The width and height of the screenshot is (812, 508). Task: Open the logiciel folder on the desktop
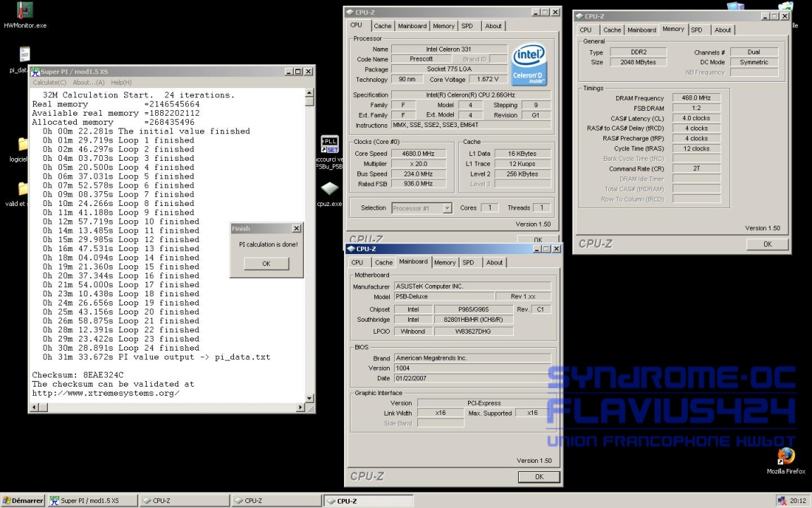click(23, 145)
